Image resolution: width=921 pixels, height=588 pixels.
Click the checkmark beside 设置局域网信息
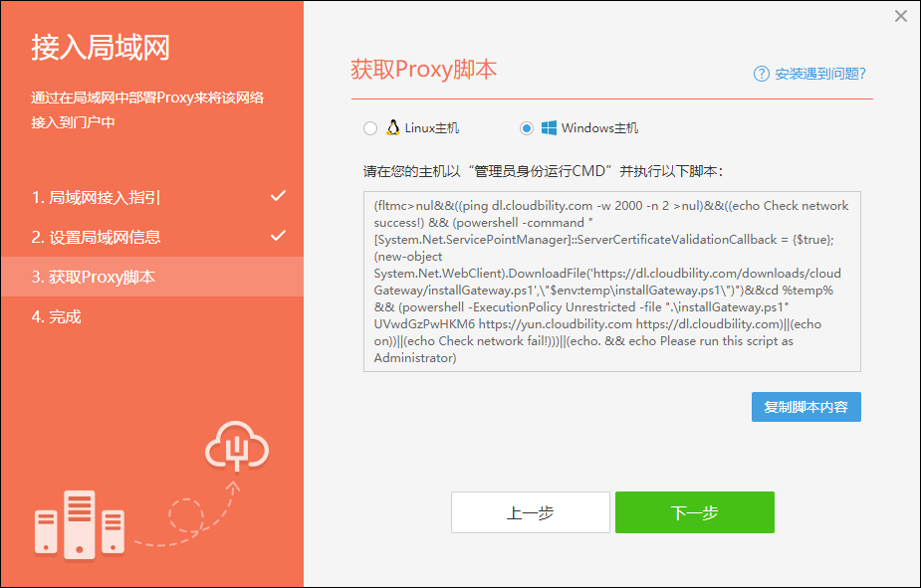278,236
